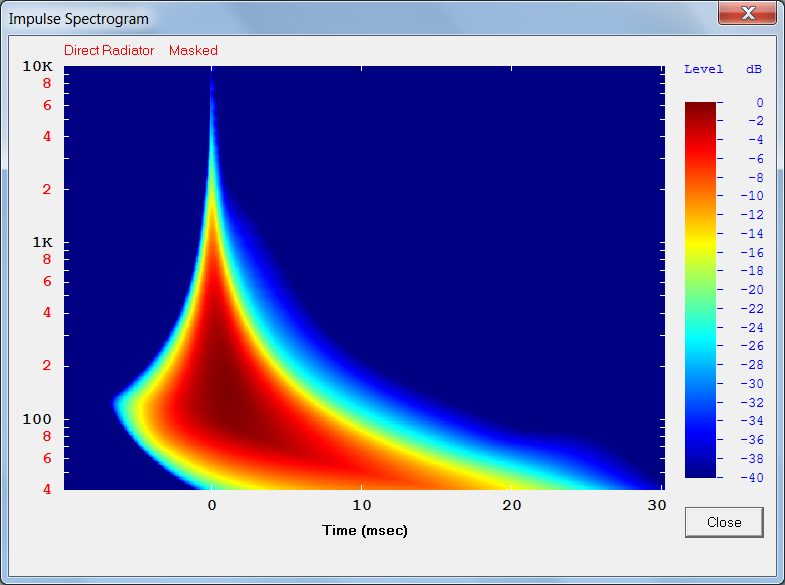Image resolution: width=785 pixels, height=585 pixels.
Task: Click the 'Masked' label
Action: click(x=193, y=51)
